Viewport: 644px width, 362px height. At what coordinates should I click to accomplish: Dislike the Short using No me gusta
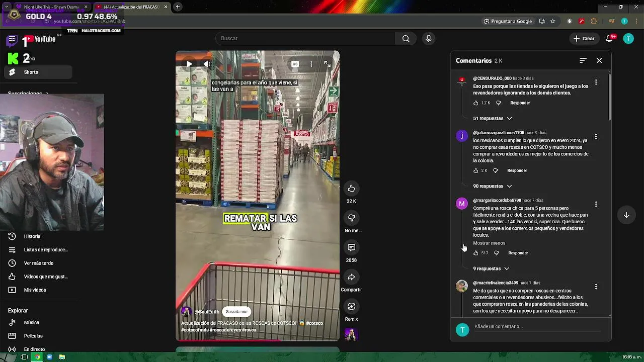(x=351, y=218)
